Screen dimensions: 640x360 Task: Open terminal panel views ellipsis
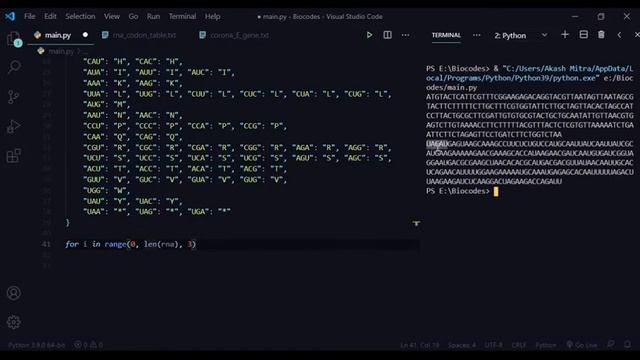coord(476,35)
